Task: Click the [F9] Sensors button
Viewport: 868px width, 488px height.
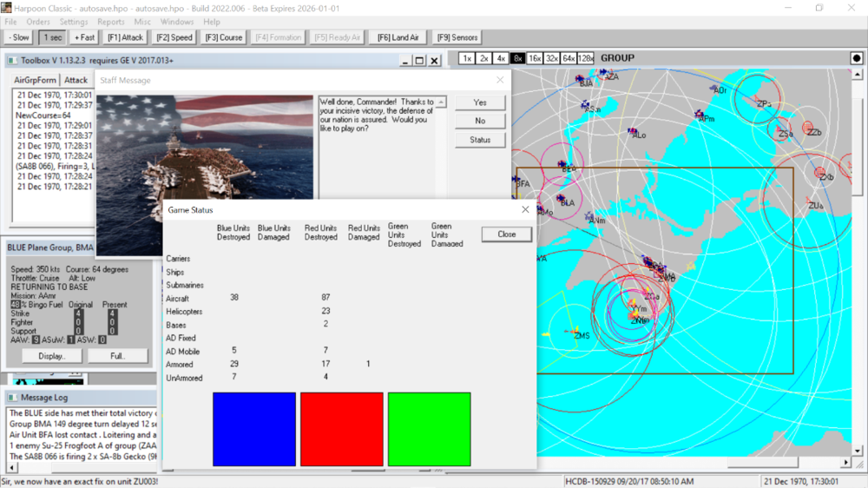Action: pyautogui.click(x=457, y=37)
